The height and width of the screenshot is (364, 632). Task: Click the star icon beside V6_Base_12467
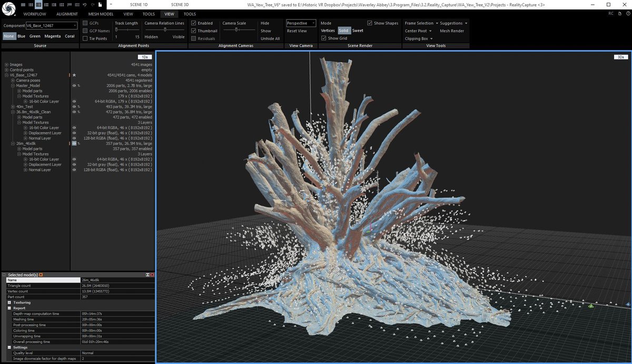click(x=74, y=75)
